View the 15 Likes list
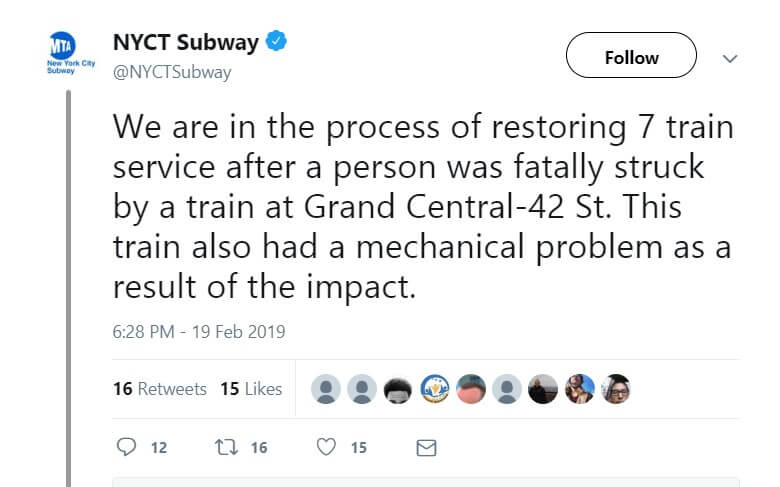This screenshot has height=487, width=780. point(251,389)
